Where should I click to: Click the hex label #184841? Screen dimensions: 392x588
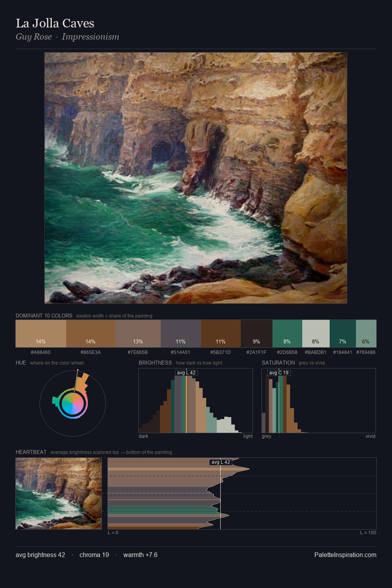[x=343, y=352]
